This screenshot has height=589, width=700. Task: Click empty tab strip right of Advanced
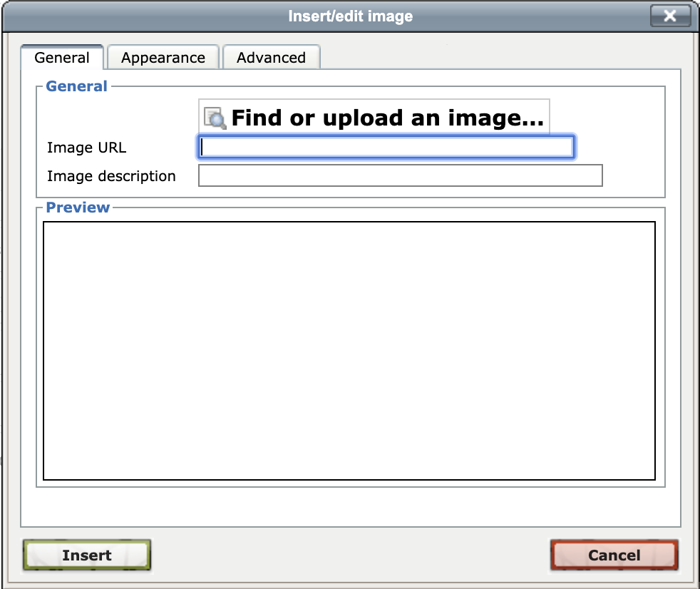click(499, 57)
